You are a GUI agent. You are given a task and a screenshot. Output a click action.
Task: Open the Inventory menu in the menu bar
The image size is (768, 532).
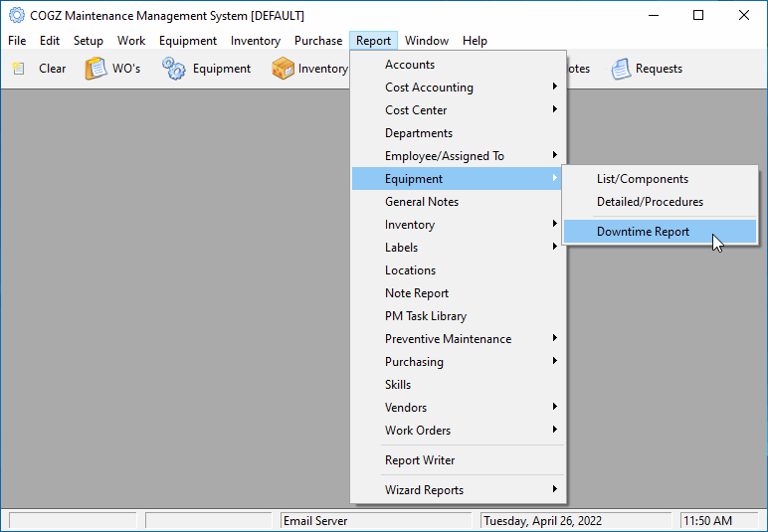(256, 41)
